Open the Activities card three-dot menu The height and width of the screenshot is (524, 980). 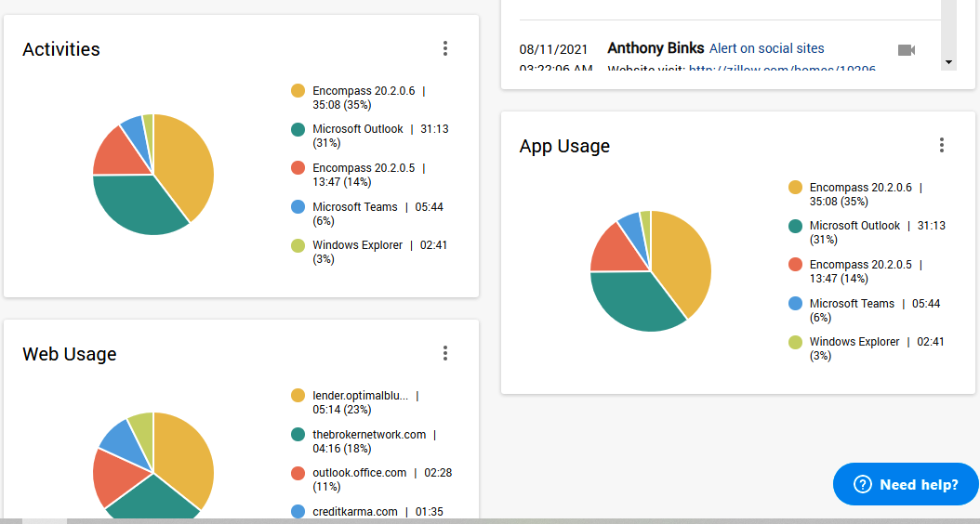[445, 48]
